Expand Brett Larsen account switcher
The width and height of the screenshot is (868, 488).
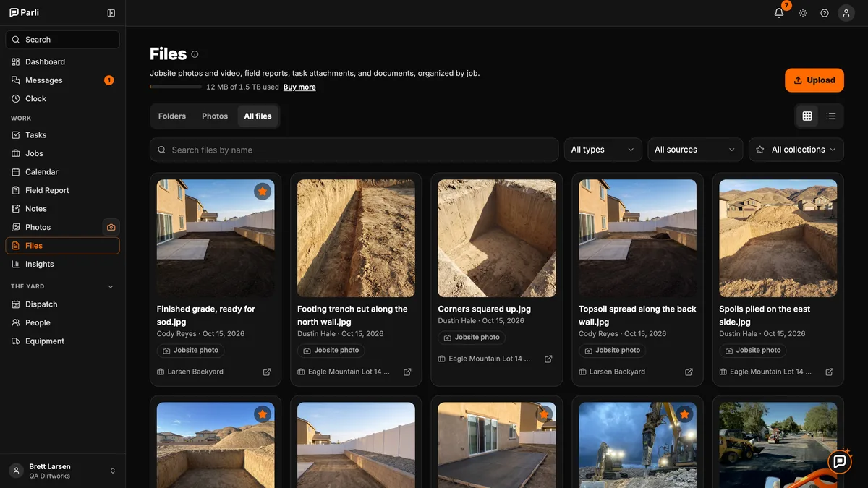(x=62, y=471)
